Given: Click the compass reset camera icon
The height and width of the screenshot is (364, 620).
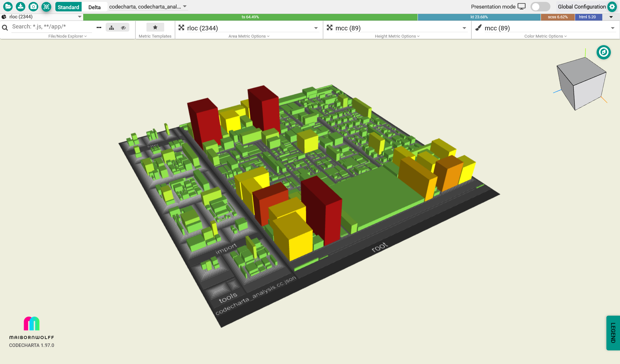Looking at the screenshot, I should pos(603,52).
